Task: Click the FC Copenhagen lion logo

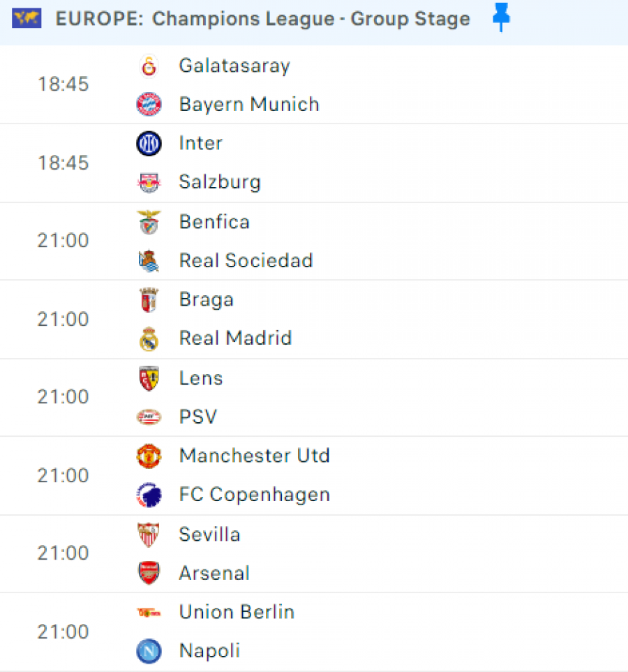Action: [x=149, y=495]
